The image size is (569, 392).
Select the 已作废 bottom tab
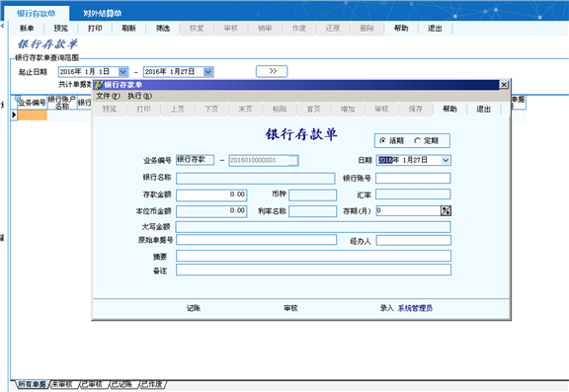coord(152,384)
